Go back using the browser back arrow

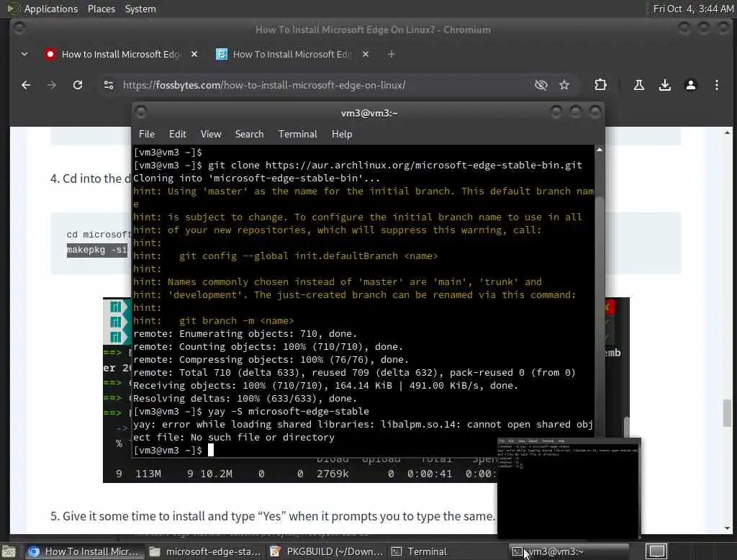(x=27, y=85)
